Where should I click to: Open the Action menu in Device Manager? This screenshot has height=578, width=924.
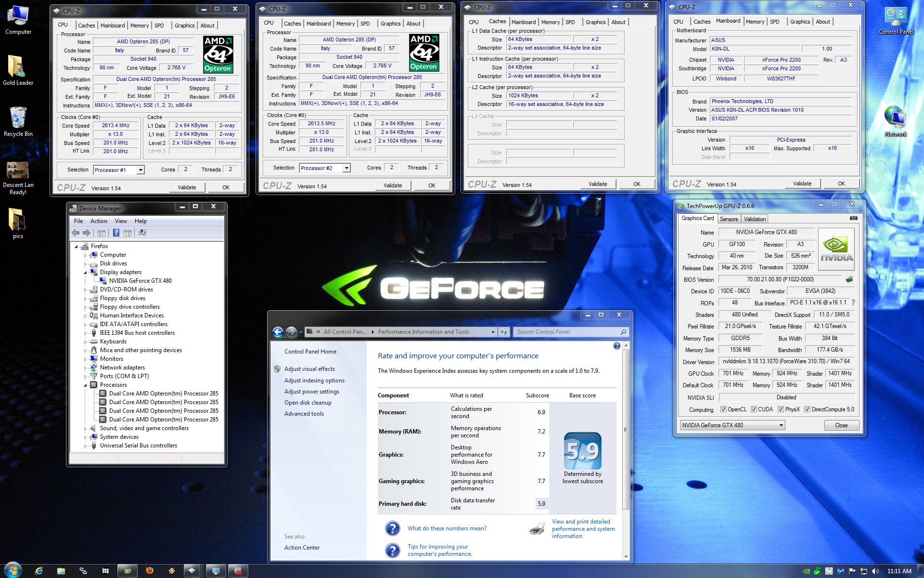point(99,221)
